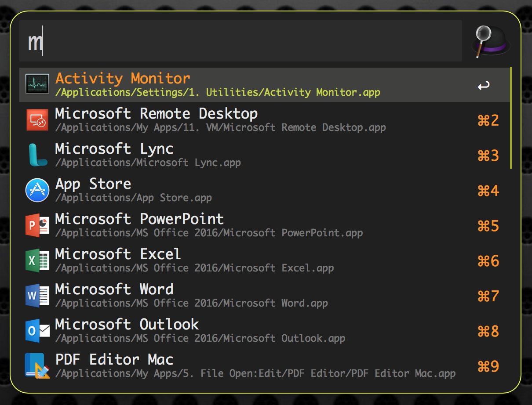The height and width of the screenshot is (405, 532).
Task: Click the return arrow on Activity Monitor row
Action: 484,85
